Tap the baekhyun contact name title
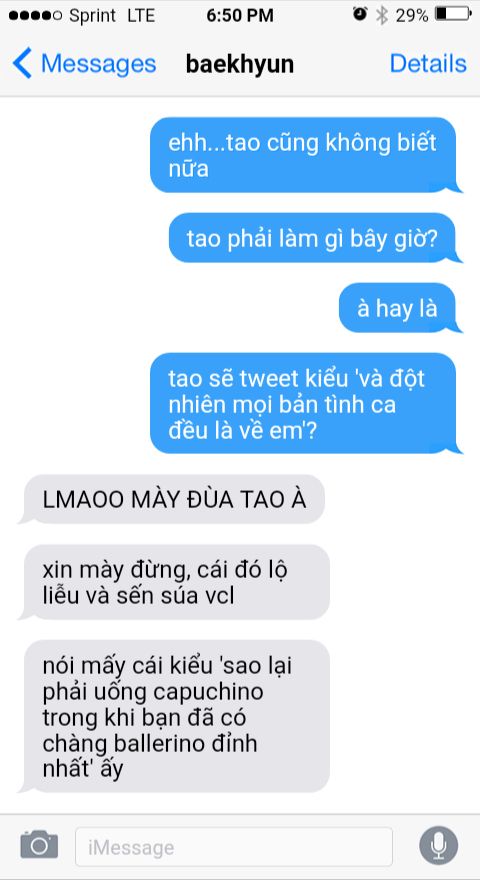Screen dimensions: 480x880 [240, 64]
